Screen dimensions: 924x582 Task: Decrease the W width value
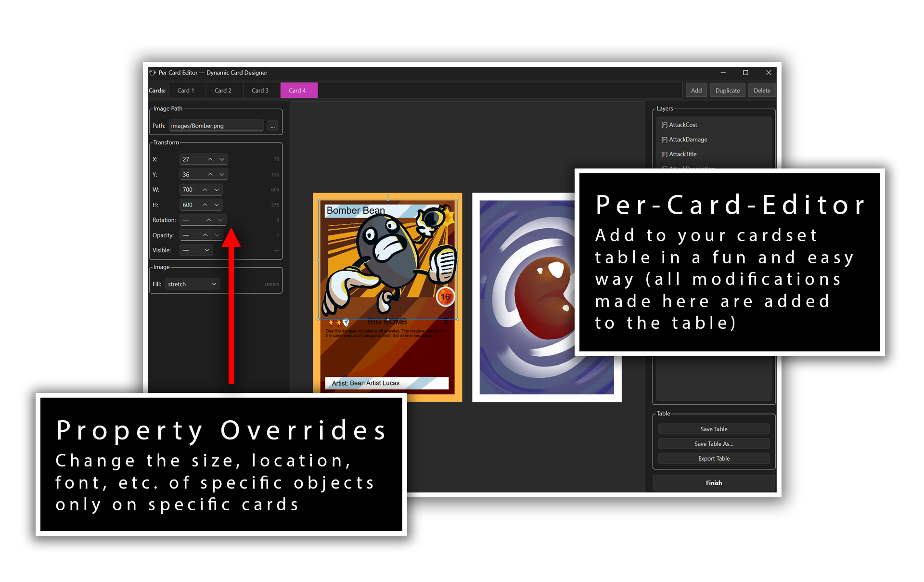(x=217, y=190)
